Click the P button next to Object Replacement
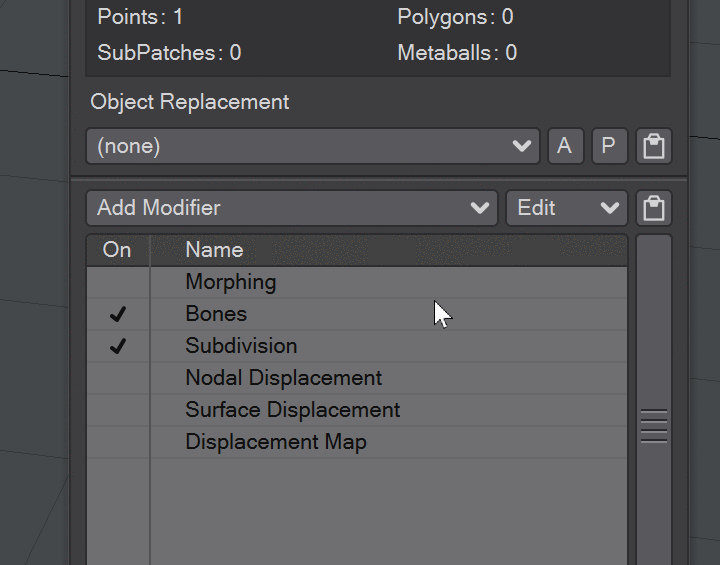Image resolution: width=720 pixels, height=565 pixels. pos(610,146)
